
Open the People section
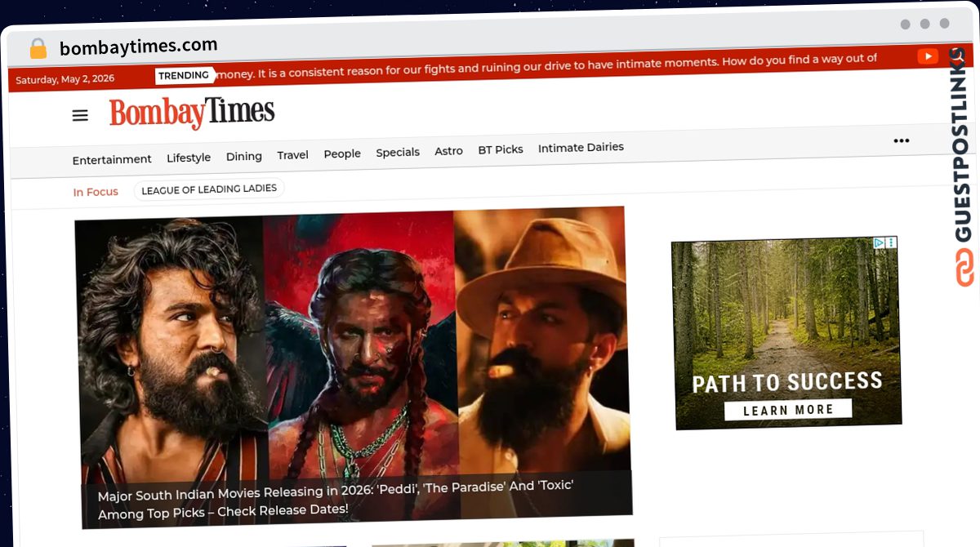coord(342,153)
